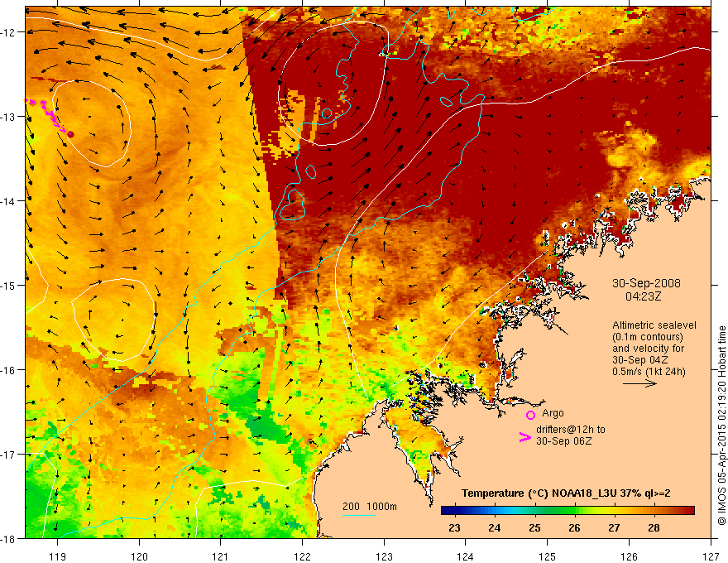Screen dimensions: 728x563
Task: Click the 'Altimetric sealevel' text
Action: click(654, 325)
